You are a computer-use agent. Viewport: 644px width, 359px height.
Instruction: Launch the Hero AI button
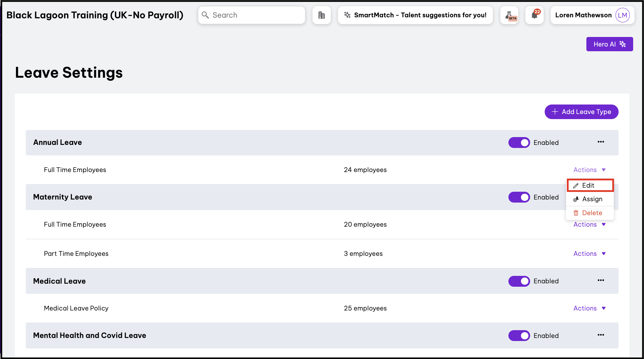coord(609,44)
